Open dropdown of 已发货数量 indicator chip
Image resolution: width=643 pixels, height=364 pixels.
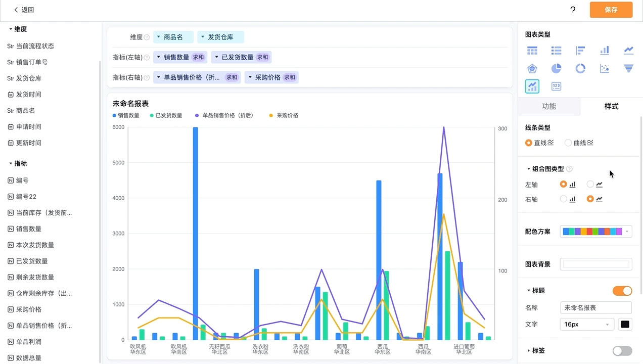point(216,58)
